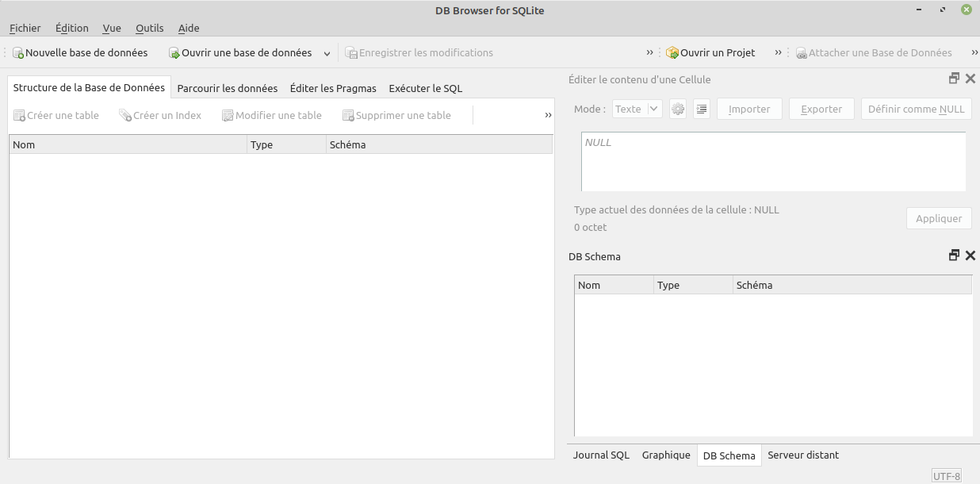Click the Nom column header in structure list
The image size is (980, 484).
pyautogui.click(x=128, y=144)
